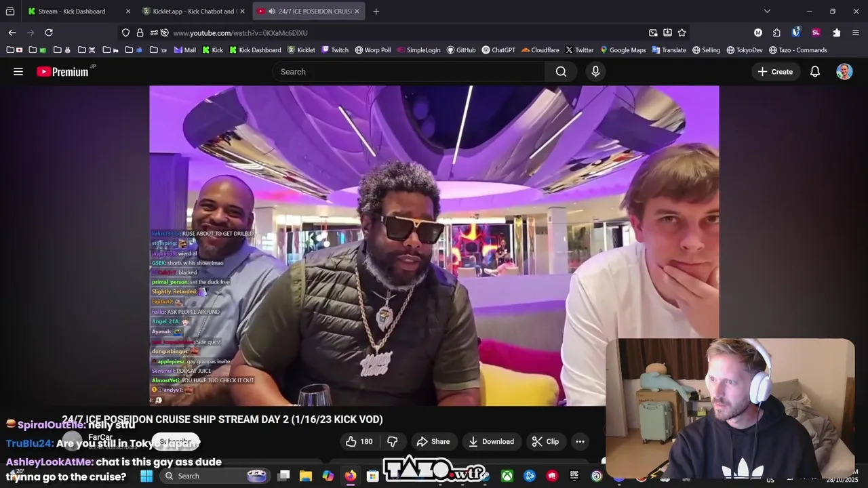Open the Twitter bookmark
This screenshot has width=868, height=488.
click(579, 49)
